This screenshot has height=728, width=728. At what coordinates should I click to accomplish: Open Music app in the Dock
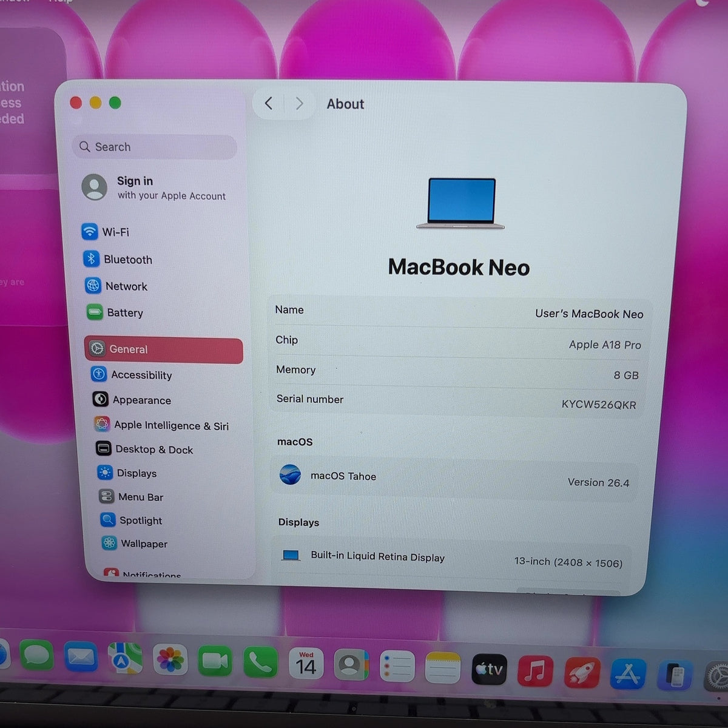coord(535,672)
